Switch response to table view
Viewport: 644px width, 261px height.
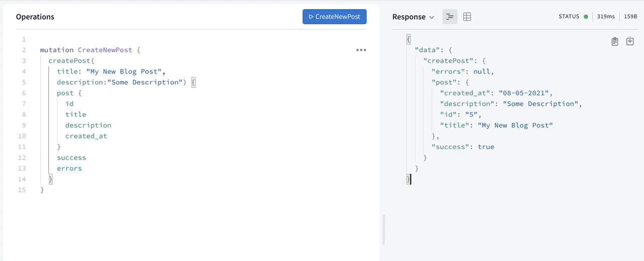point(467,17)
